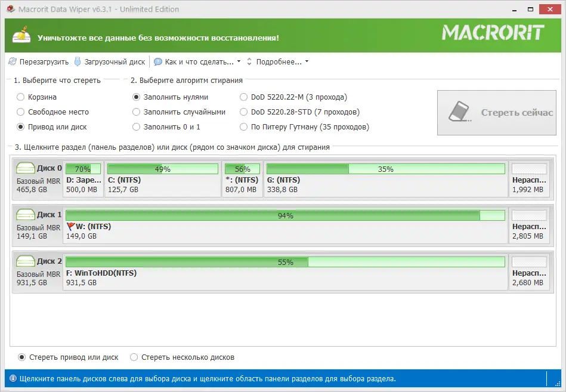Choose По Питеру Гутману (35 проходов)
Screen dimensions: 566x392
pyautogui.click(x=304, y=126)
